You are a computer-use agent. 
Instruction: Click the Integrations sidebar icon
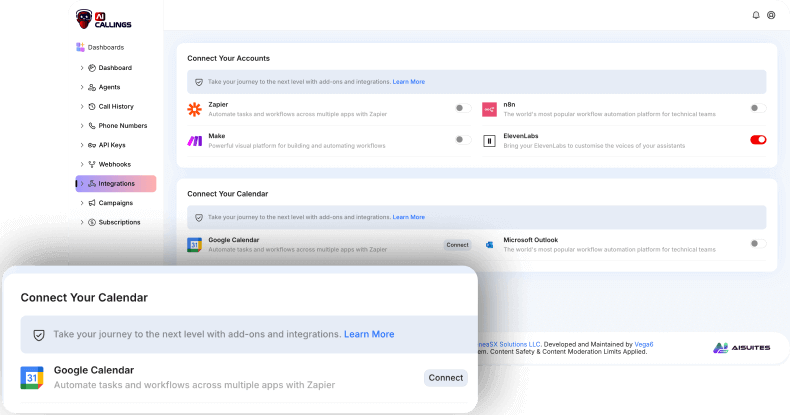coord(92,184)
